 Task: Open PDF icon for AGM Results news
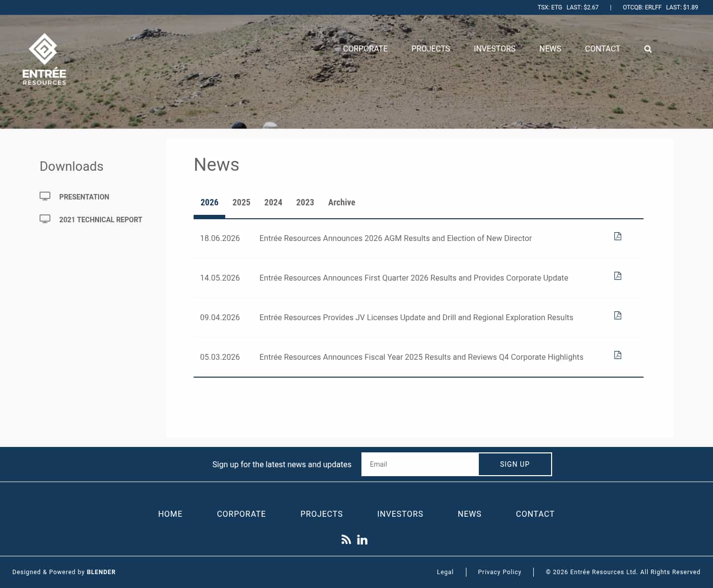coord(617,236)
